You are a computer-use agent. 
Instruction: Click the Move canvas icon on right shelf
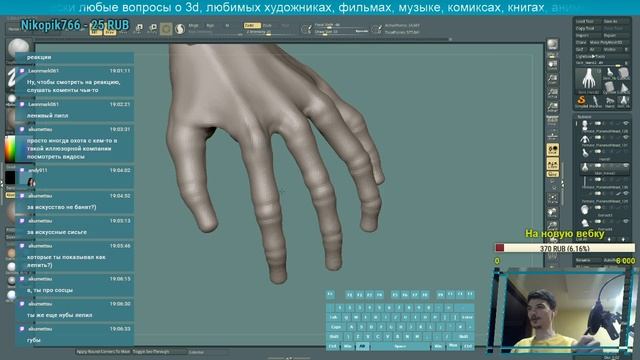click(553, 212)
